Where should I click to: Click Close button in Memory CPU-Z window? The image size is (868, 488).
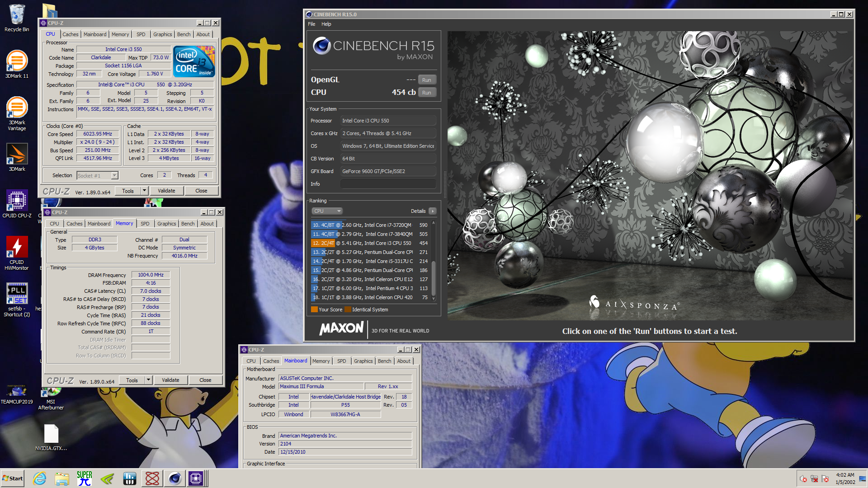205,380
